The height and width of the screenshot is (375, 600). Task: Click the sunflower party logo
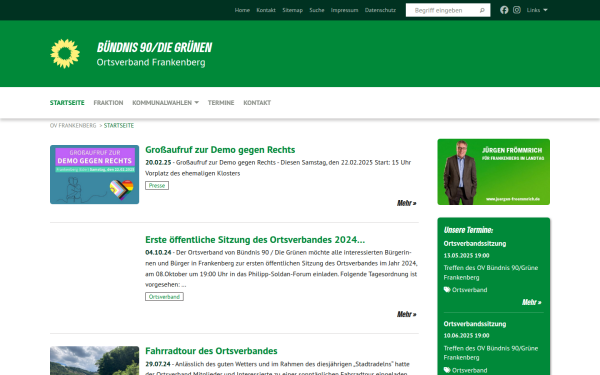click(x=65, y=54)
